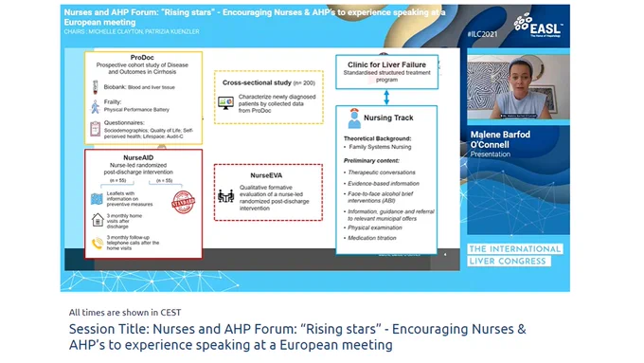Click the chairs line with Michelle Clayton

(132, 31)
